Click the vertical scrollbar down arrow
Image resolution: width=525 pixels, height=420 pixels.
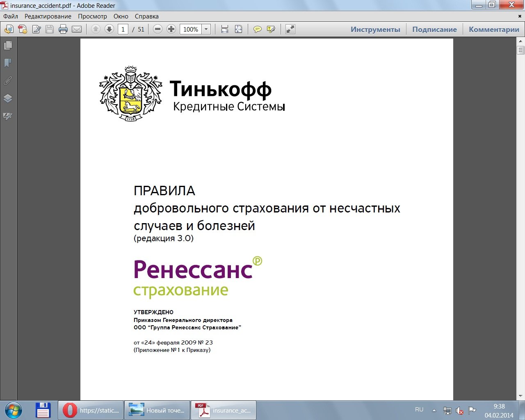[x=521, y=396]
